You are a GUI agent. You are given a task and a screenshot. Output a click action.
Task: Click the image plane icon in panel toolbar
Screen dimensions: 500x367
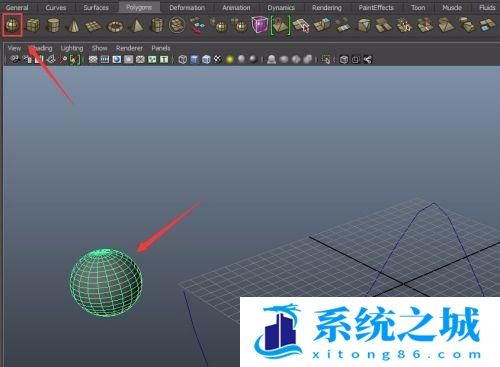click(51, 59)
